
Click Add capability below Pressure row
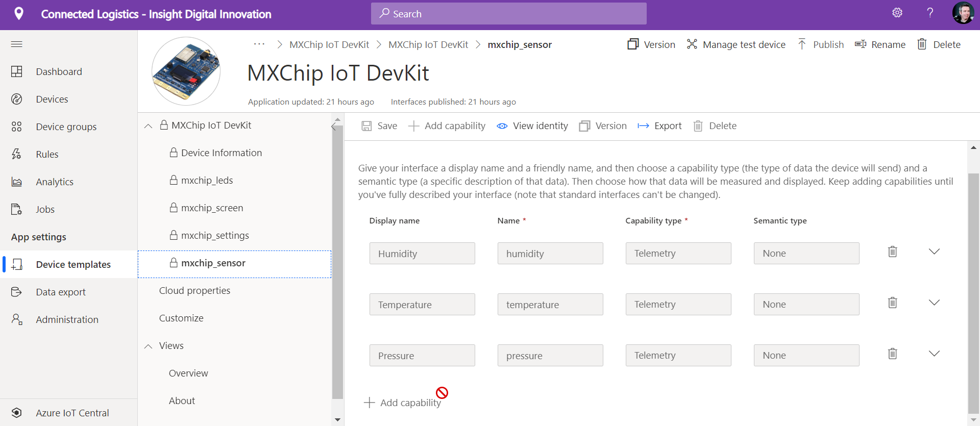[402, 403]
